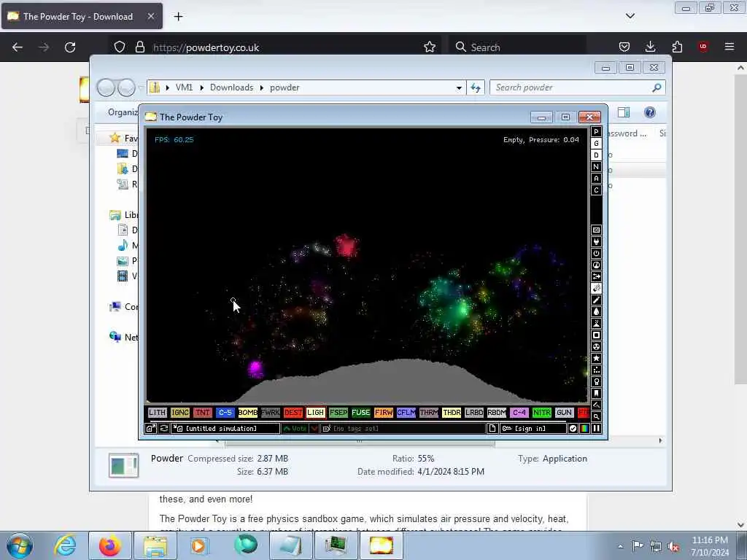Select the C-5 element swatch
Screen dimensions: 747x560
pyautogui.click(x=225, y=413)
